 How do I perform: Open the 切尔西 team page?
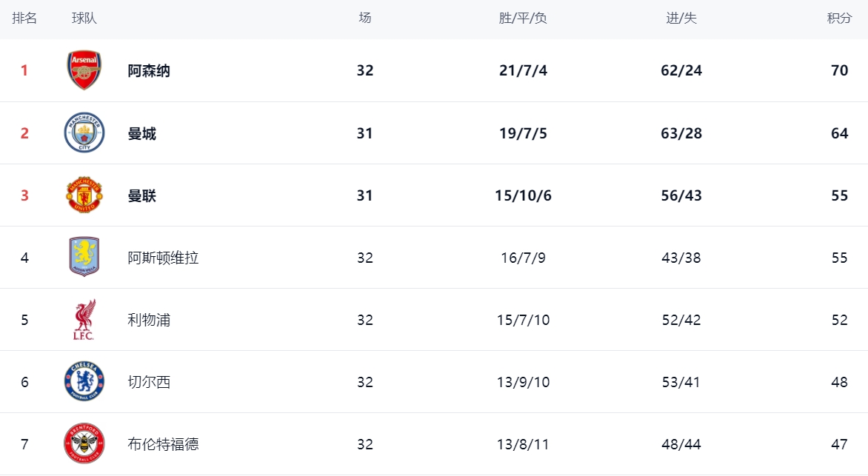coord(149,383)
